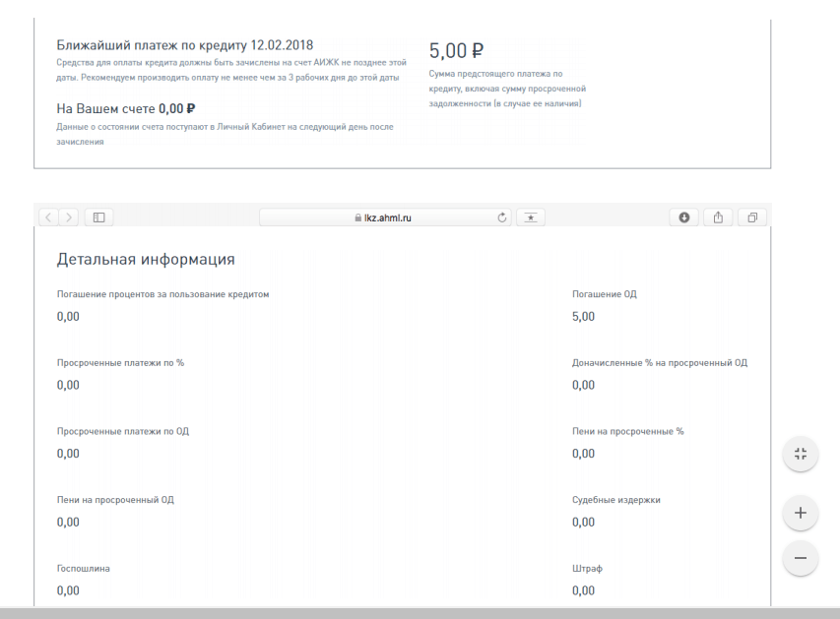Screen dimensions: 840x619
Task: Zoom in with the plus button
Action: tap(800, 513)
